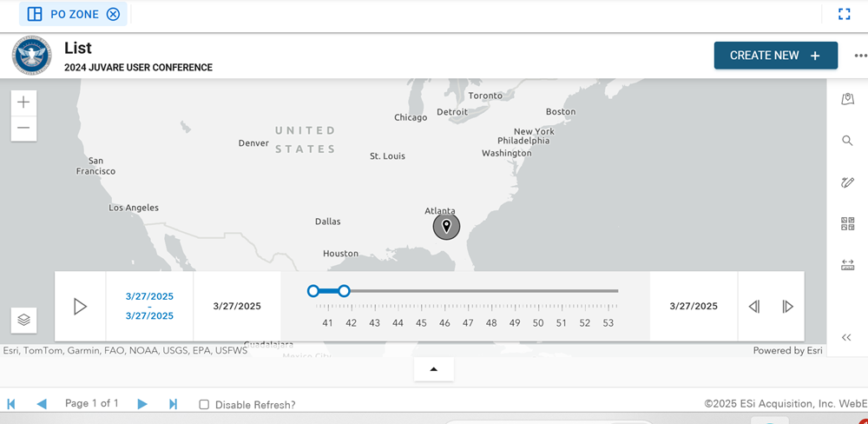Viewport: 868px width, 424px height.
Task: Click the Atlanta map pin marker
Action: click(446, 227)
